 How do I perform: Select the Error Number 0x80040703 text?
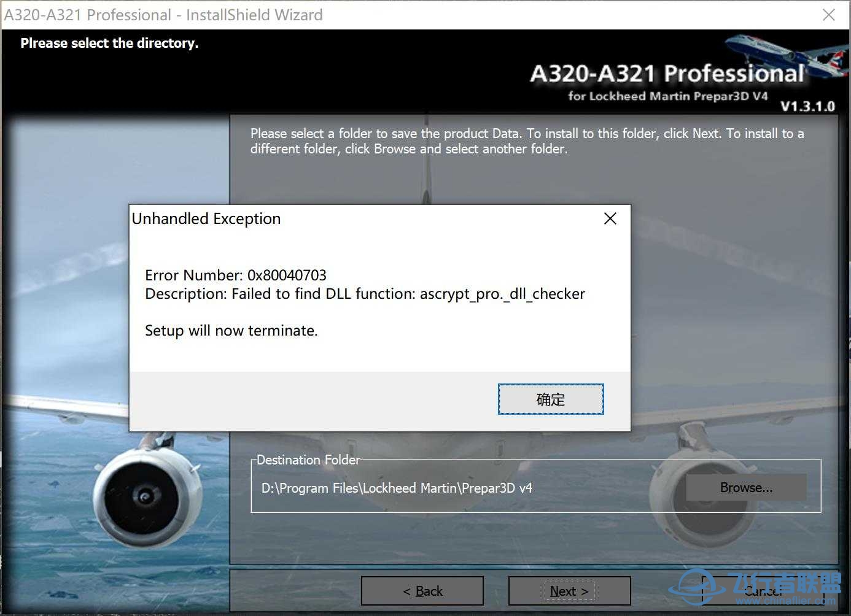click(x=236, y=275)
